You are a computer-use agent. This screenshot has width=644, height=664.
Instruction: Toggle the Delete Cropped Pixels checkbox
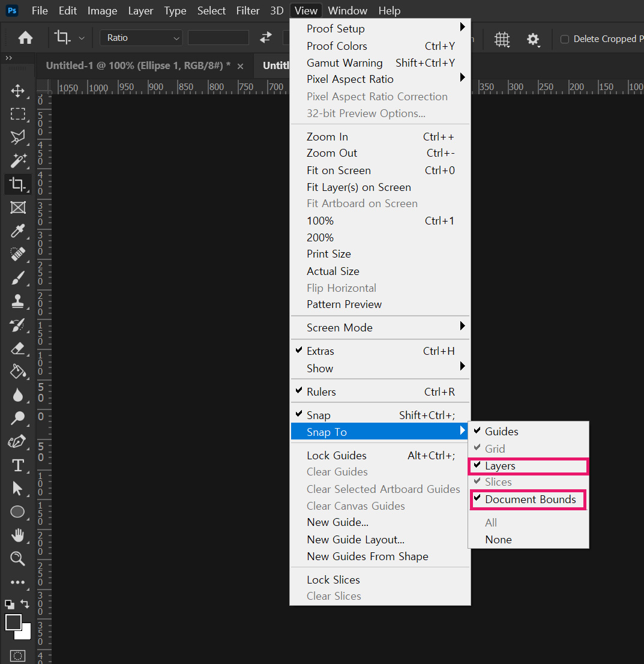pyautogui.click(x=564, y=40)
